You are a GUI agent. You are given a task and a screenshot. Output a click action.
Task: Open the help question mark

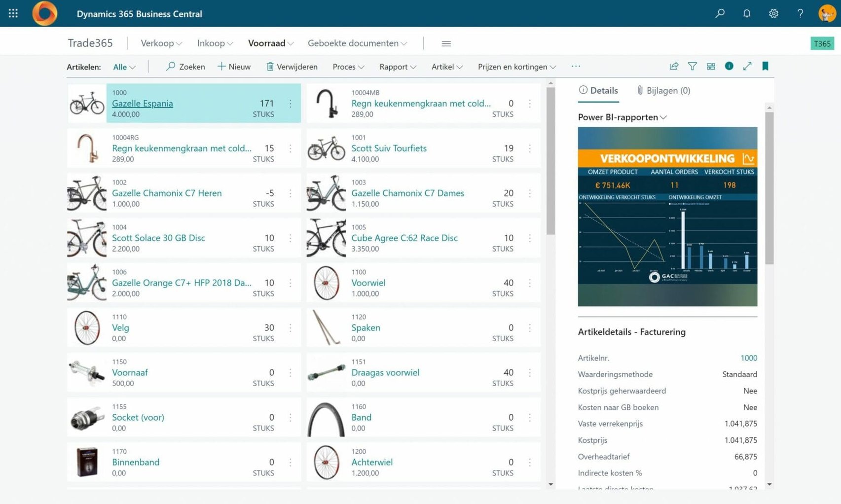[800, 13]
